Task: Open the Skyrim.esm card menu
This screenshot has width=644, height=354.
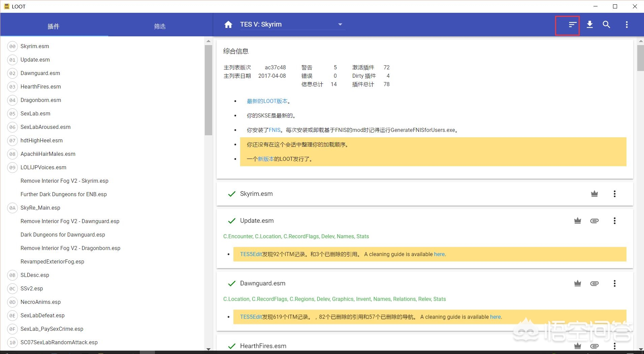Action: [x=615, y=194]
